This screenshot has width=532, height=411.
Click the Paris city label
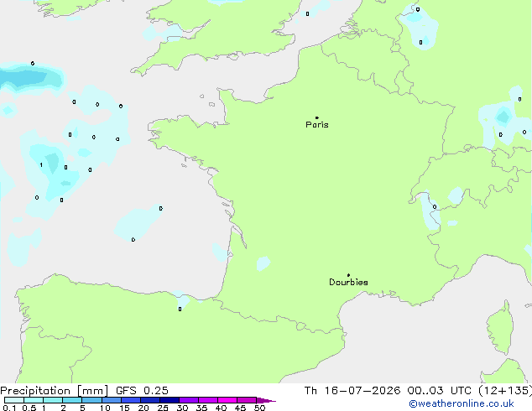pos(317,125)
